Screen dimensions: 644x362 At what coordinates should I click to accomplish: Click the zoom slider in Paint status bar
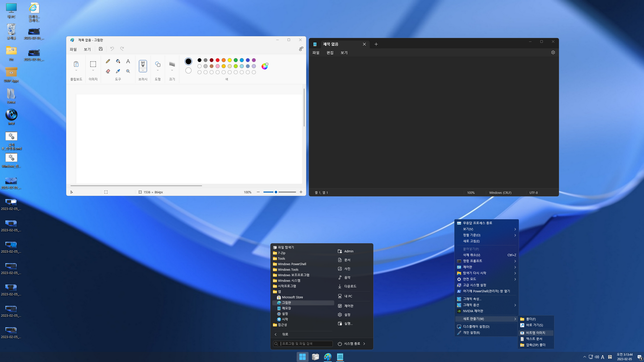pos(279,192)
